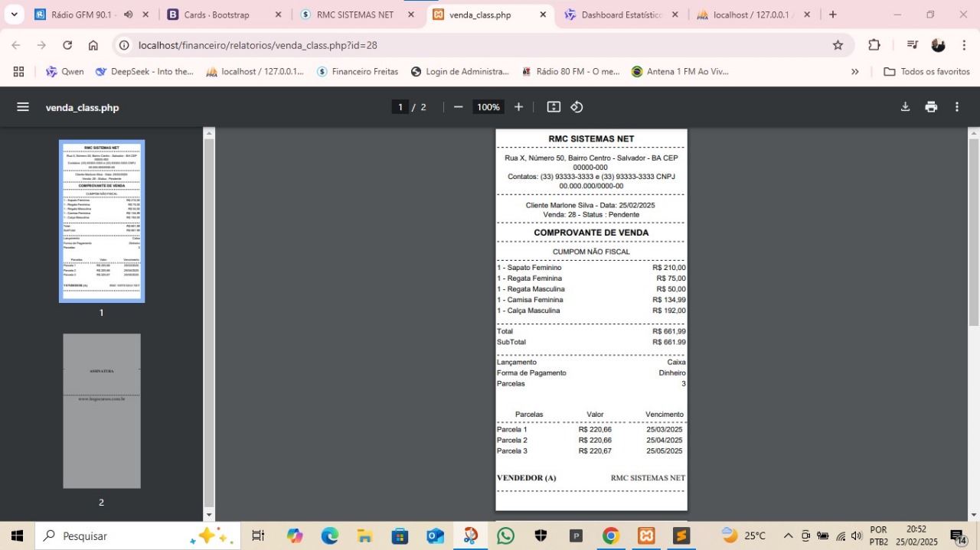Open File Explorer from the taskbar
The width and height of the screenshot is (980, 550).
pyautogui.click(x=364, y=535)
